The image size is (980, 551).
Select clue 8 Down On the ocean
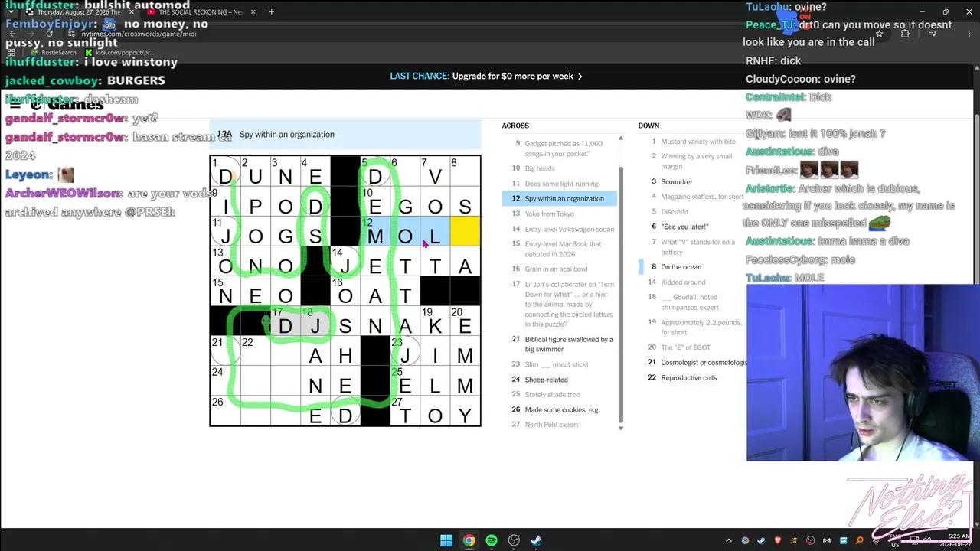(692, 267)
